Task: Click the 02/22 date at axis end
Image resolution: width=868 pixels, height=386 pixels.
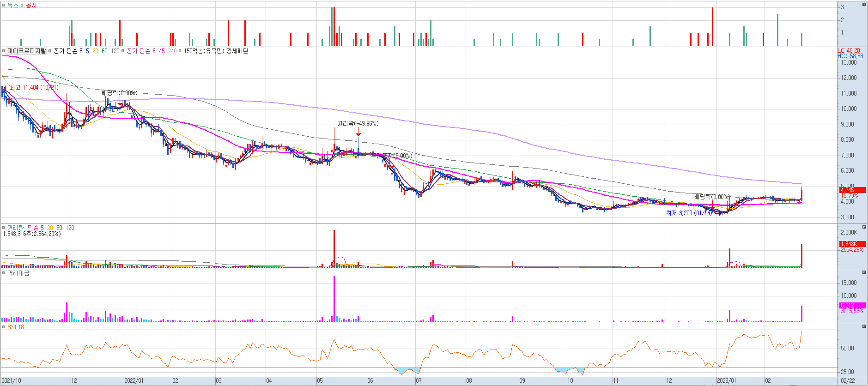Action: point(848,381)
